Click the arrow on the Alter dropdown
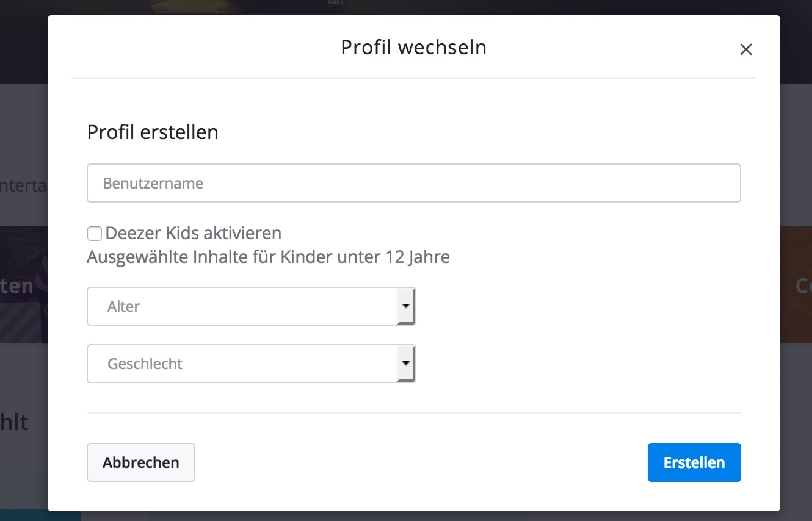Viewport: 812px width, 521px height. click(x=405, y=306)
